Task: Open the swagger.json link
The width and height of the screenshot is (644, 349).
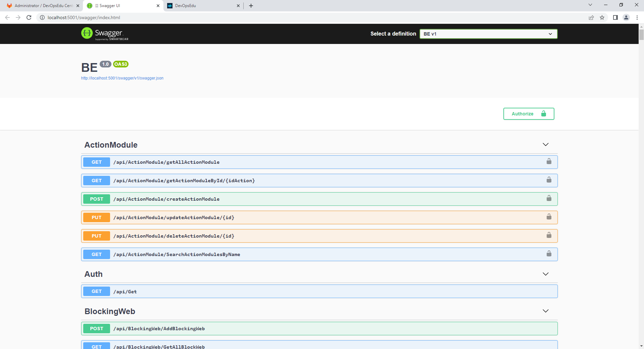Action: [122, 78]
